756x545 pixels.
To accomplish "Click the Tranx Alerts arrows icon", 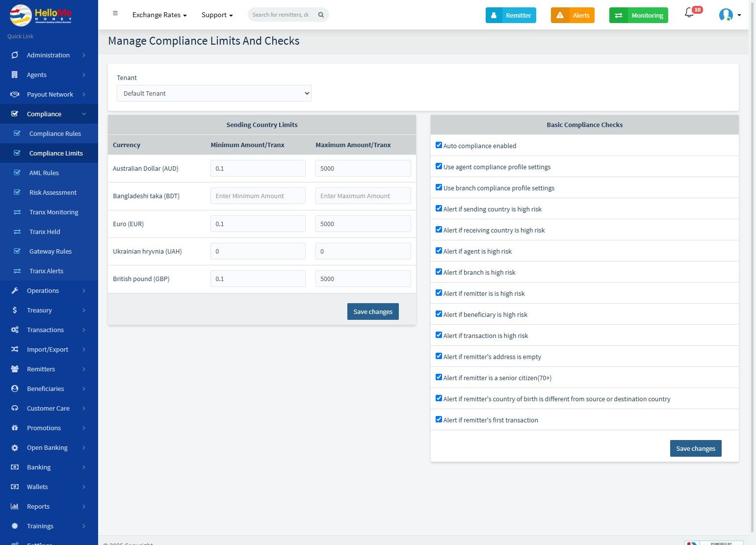I will coord(17,271).
